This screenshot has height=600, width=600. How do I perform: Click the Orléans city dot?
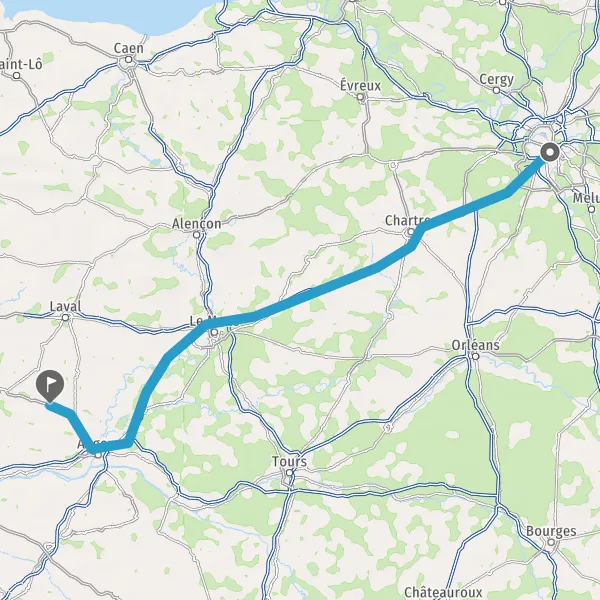point(476,356)
